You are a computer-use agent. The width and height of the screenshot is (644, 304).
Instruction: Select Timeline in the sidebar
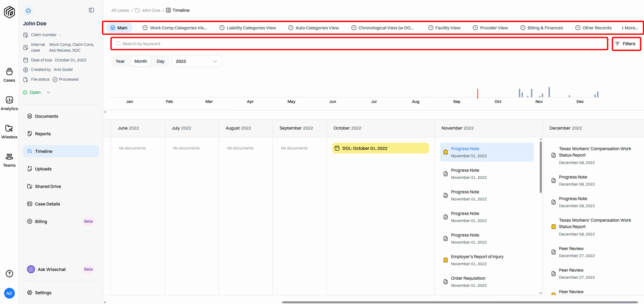61,151
